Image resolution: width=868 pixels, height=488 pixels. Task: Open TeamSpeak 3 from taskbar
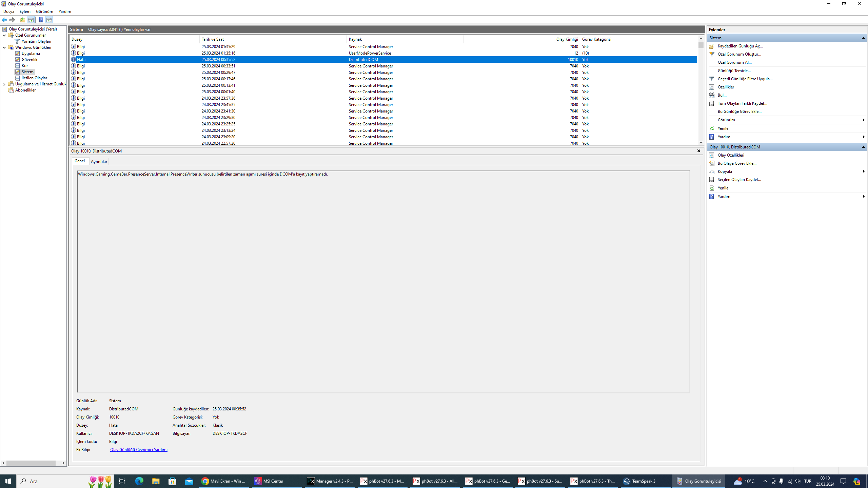(x=646, y=481)
